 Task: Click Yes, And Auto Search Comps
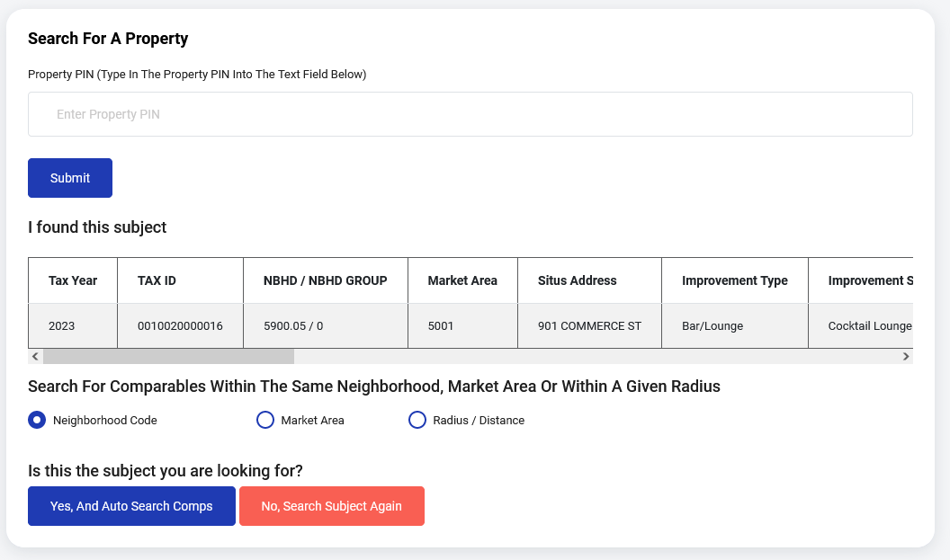131,506
